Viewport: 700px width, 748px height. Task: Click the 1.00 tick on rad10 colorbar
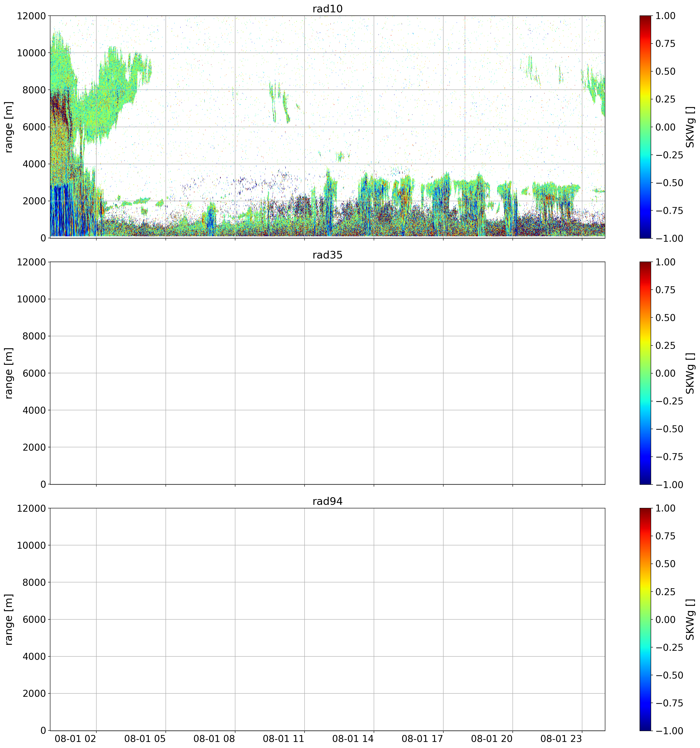click(665, 16)
